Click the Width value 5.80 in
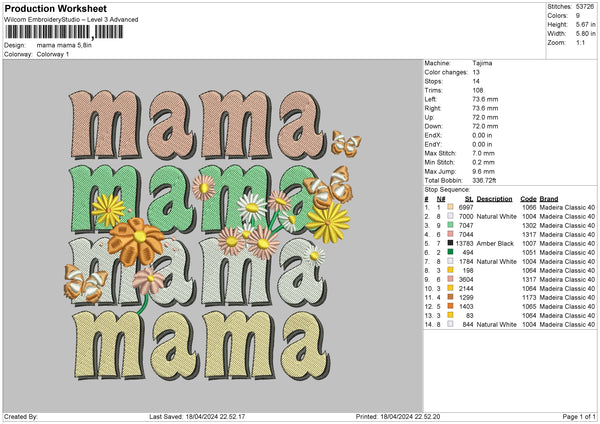The height and width of the screenshot is (424, 600). (585, 34)
